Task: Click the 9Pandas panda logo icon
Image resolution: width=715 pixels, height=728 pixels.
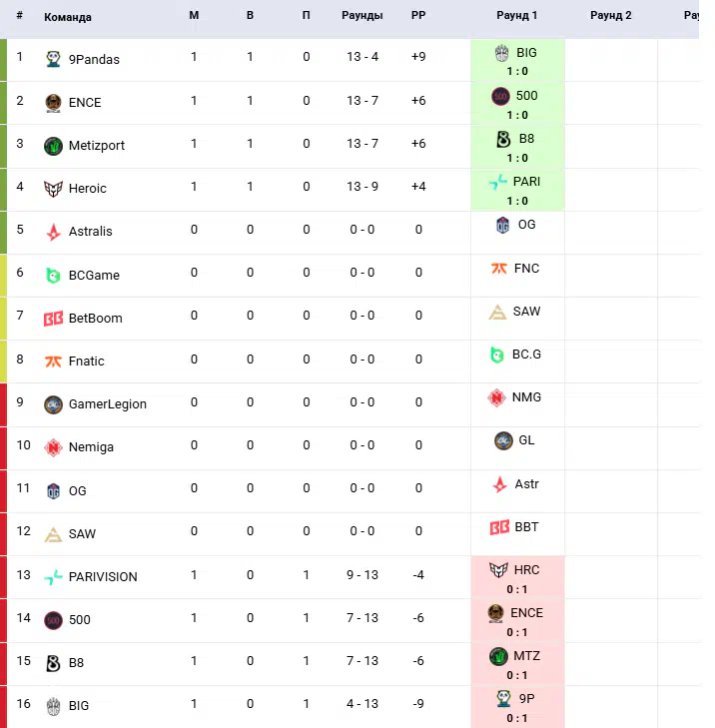Action: click(x=53, y=59)
